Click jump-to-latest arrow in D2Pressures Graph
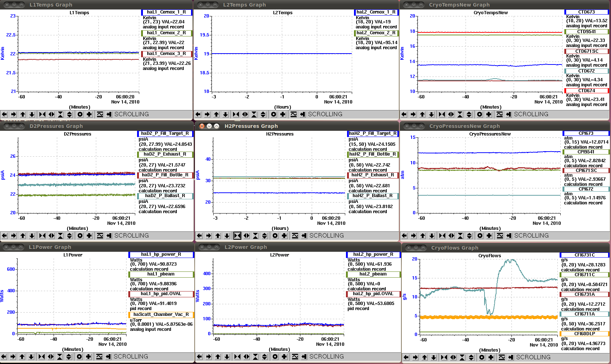 click(109, 236)
